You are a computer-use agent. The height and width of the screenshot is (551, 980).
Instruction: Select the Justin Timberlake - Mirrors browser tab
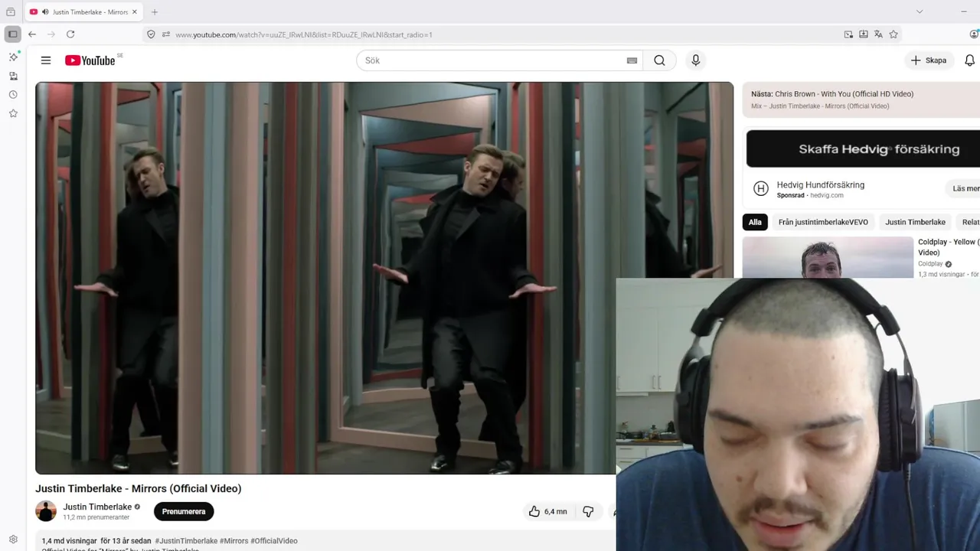coord(84,12)
